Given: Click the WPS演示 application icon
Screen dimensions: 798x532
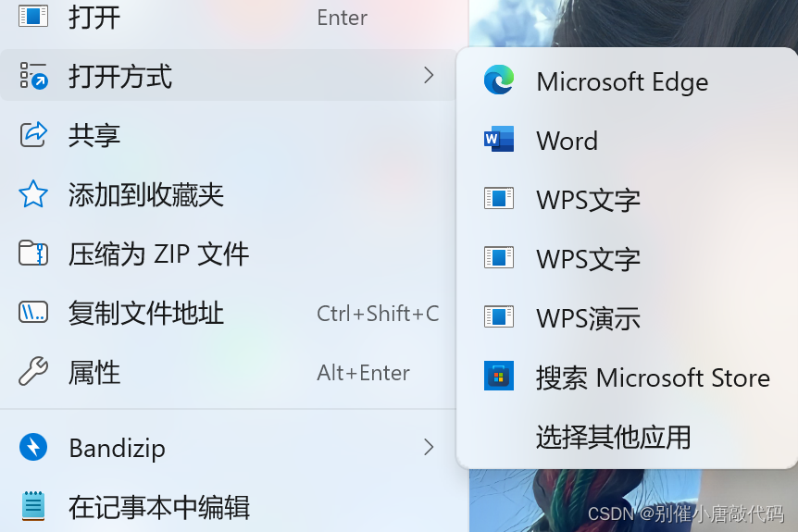Looking at the screenshot, I should [x=499, y=316].
